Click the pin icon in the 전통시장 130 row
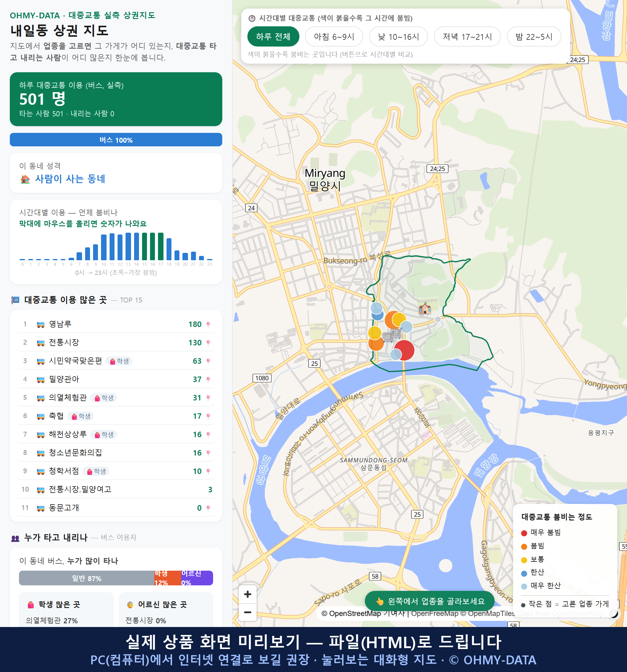This screenshot has height=672, width=627. [x=208, y=343]
